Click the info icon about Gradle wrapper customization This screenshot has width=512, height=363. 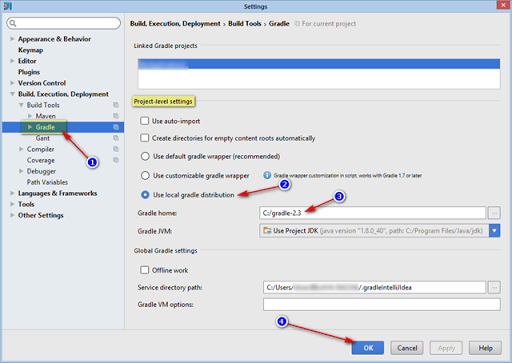click(x=267, y=175)
